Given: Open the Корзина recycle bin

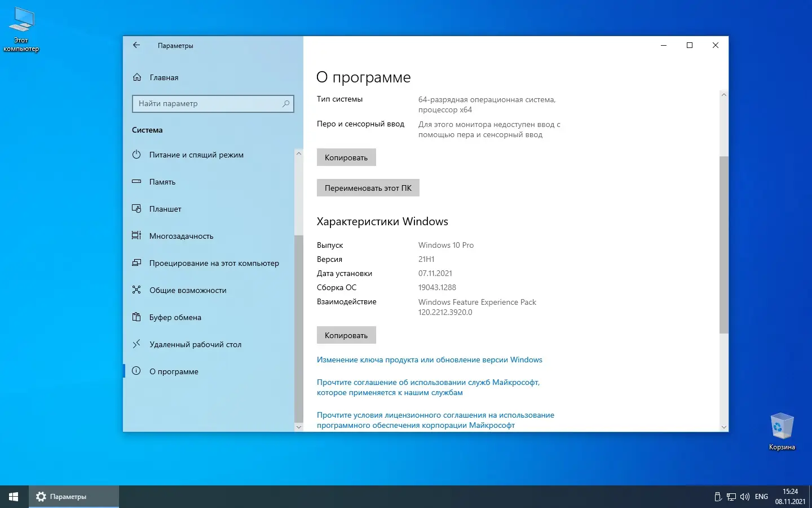Looking at the screenshot, I should [x=782, y=427].
